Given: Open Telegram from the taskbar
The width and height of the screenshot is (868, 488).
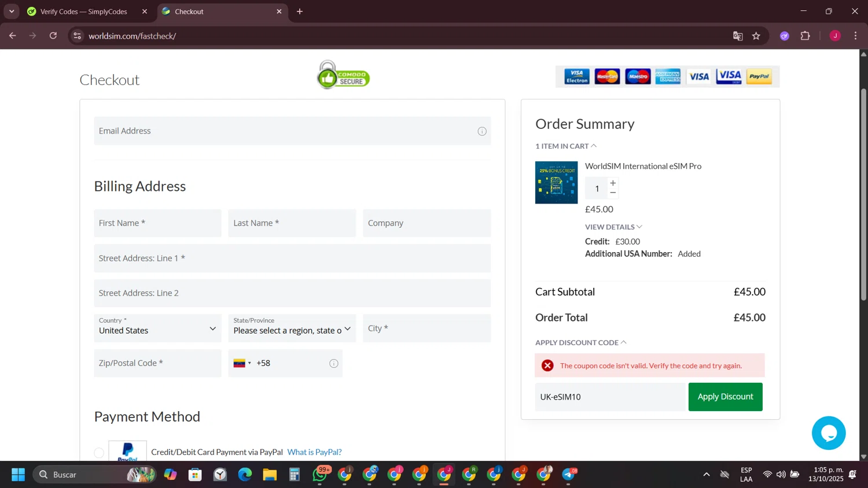Looking at the screenshot, I should tap(569, 475).
